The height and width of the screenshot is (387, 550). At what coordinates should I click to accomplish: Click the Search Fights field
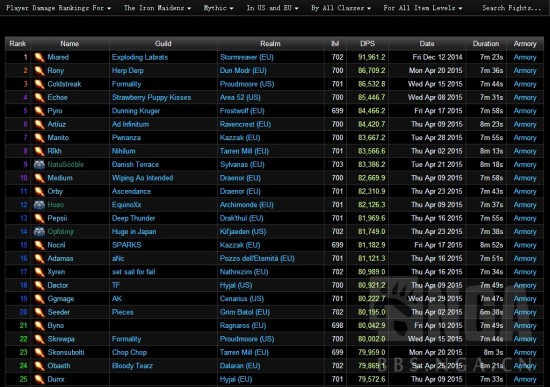(x=512, y=8)
